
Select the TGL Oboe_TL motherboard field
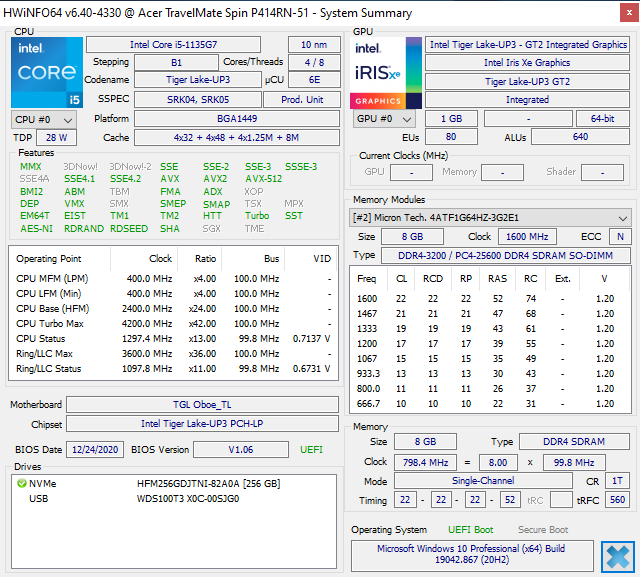coord(203,405)
